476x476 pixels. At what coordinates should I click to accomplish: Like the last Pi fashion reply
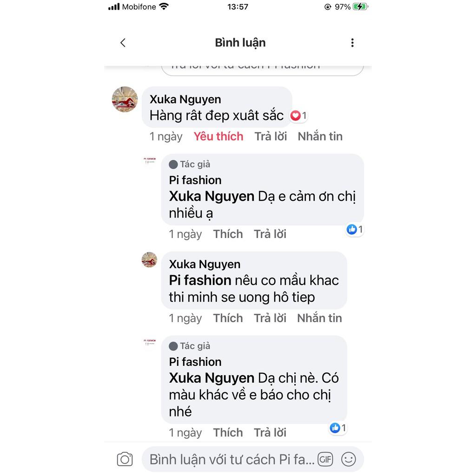[228, 433]
